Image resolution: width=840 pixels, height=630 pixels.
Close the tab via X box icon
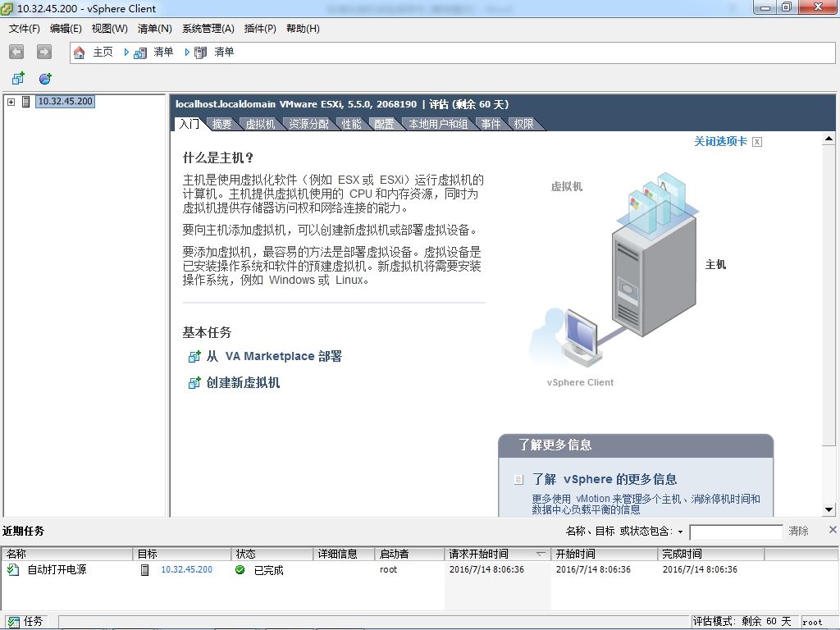pos(757,141)
